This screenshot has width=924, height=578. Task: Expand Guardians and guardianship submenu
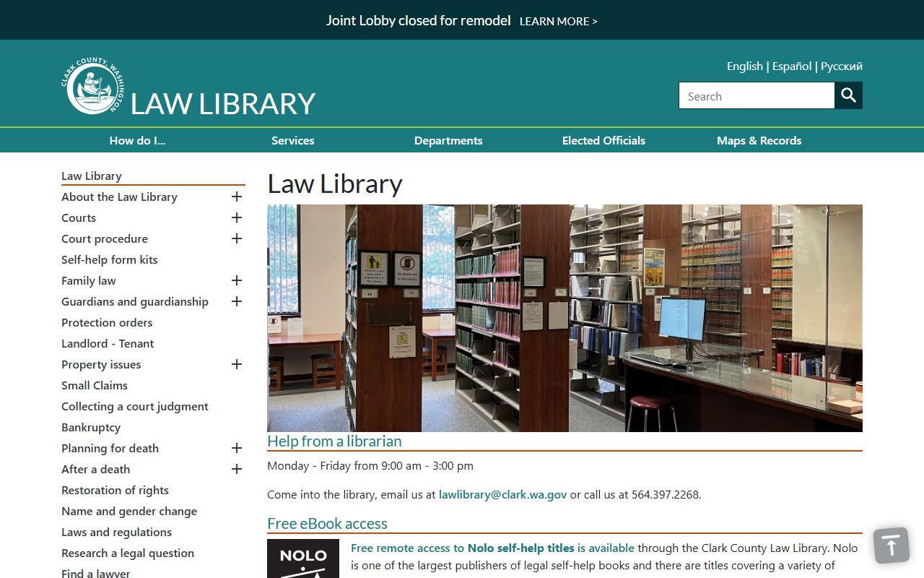click(236, 301)
